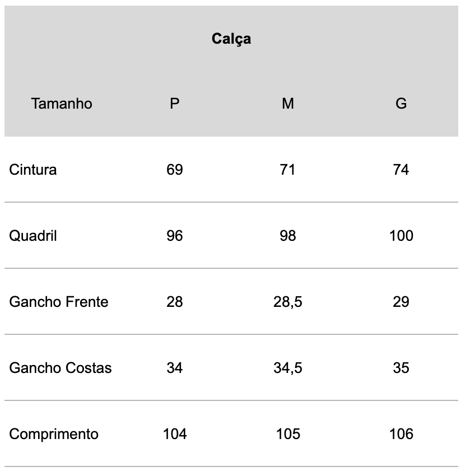Select the Tamanho header cell

point(62,104)
